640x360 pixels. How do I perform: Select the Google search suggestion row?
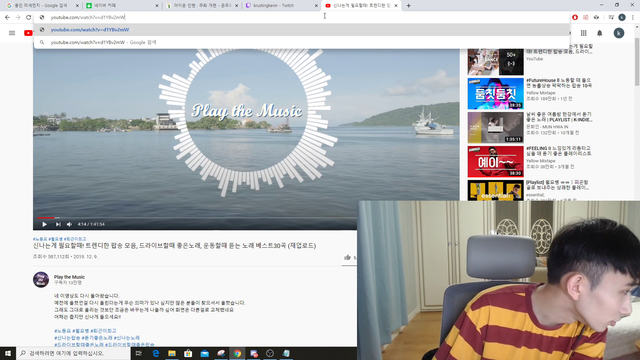(x=302, y=42)
